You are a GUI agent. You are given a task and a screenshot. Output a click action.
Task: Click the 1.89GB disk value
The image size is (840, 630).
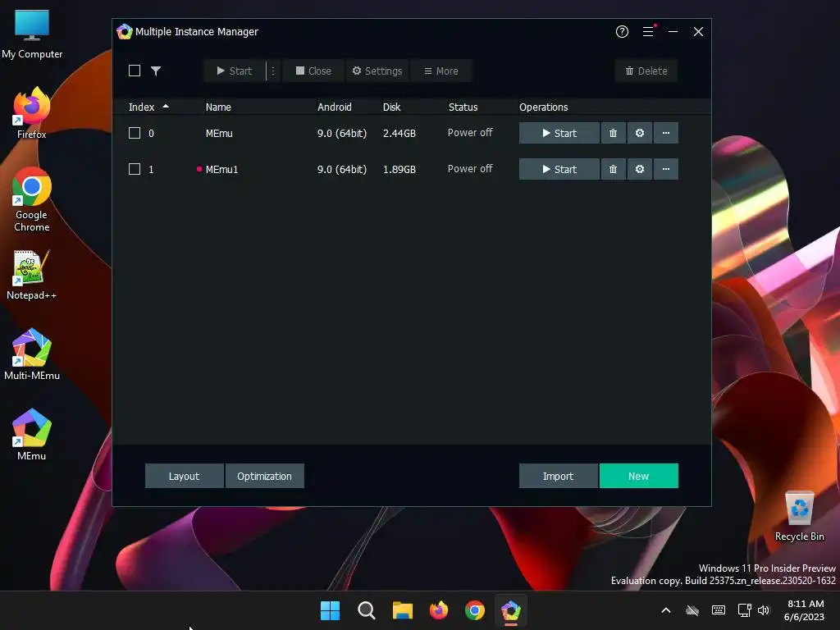click(x=399, y=169)
